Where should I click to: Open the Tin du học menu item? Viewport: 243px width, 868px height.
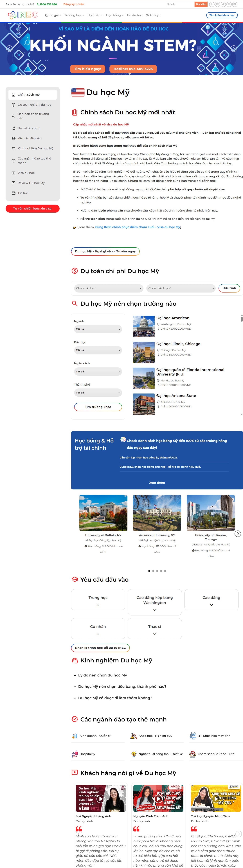pyautogui.click(x=134, y=15)
